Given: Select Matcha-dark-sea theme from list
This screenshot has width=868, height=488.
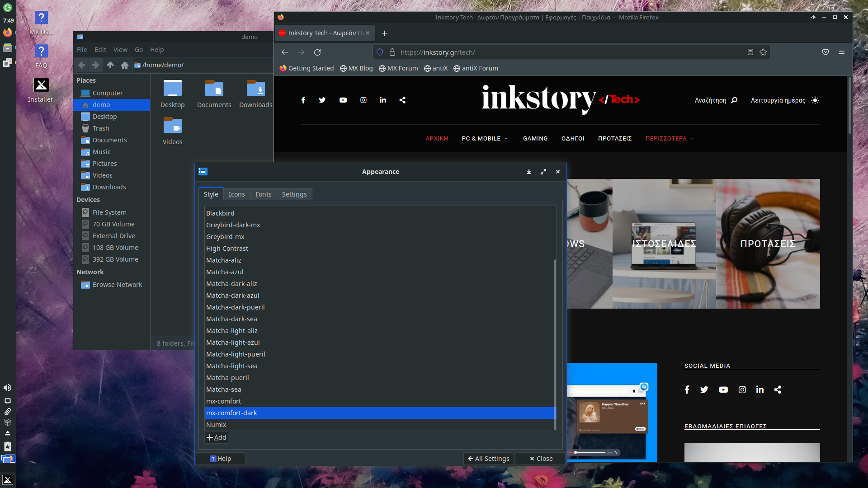Looking at the screenshot, I should (x=231, y=319).
